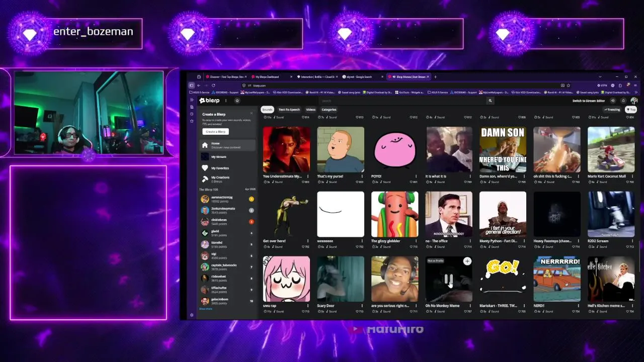
Task: Select the Videos tab
Action: click(x=310, y=110)
